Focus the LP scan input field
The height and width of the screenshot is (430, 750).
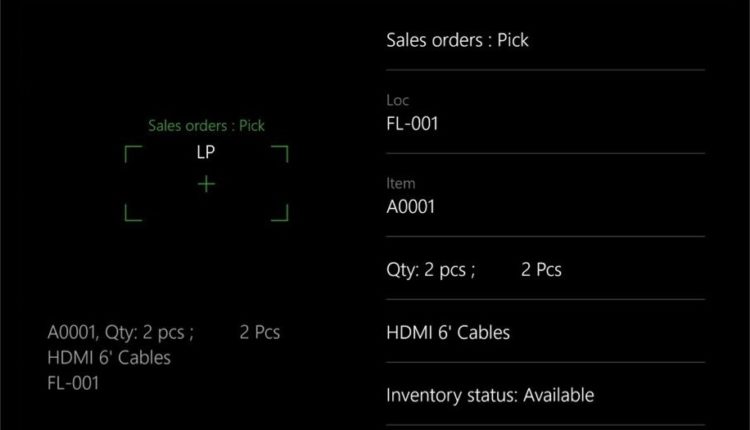206,153
